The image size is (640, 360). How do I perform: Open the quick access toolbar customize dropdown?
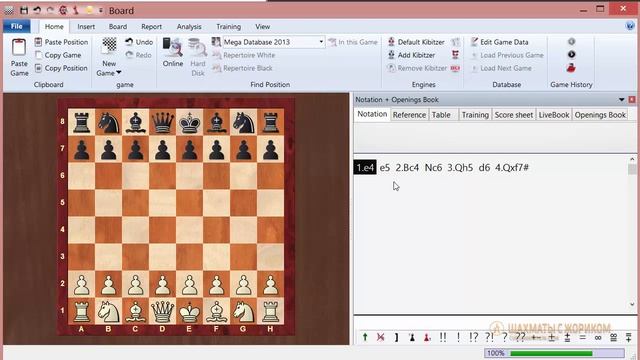coord(101,10)
